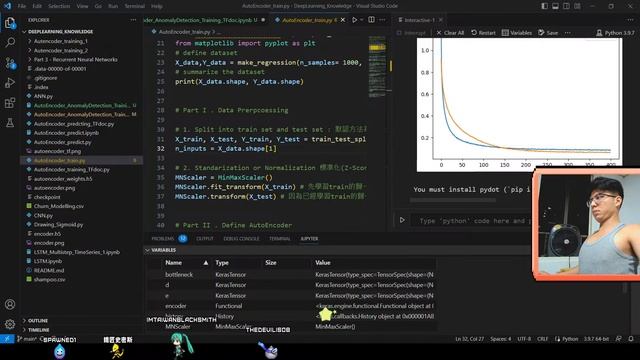Open editor more actions ellipsis

[x=382, y=20]
